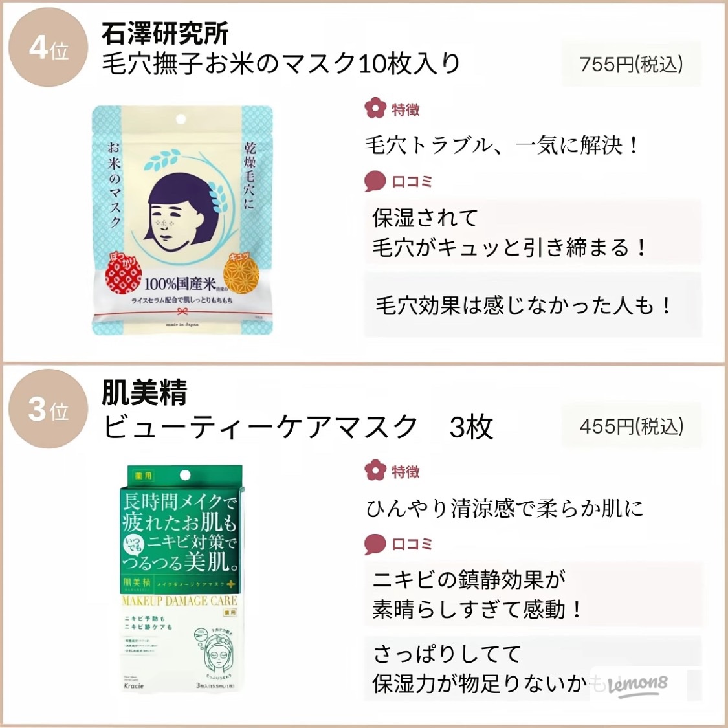Click the ビューティーケアマスク 3枚 product title
The image size is (728, 728).
(297, 426)
